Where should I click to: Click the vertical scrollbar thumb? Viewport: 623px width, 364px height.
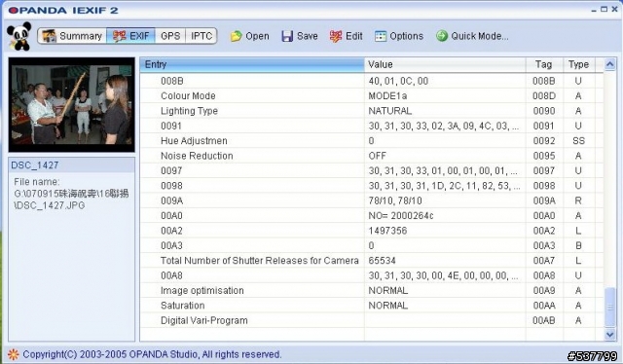[x=610, y=308]
